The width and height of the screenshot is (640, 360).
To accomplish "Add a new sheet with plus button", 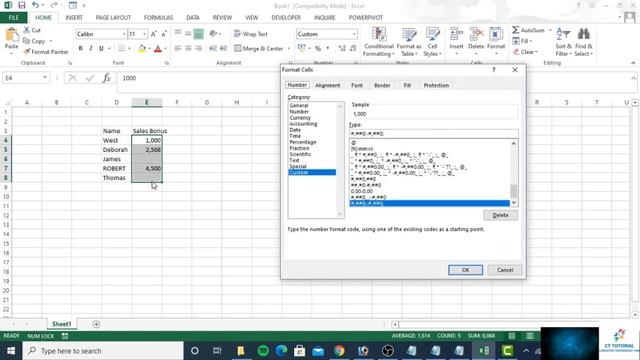I will tap(96, 324).
